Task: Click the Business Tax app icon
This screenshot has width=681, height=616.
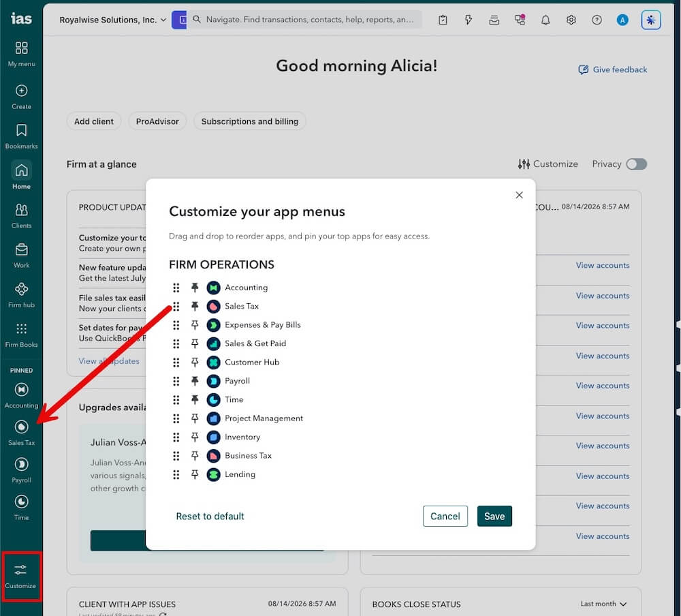Action: [x=213, y=456]
